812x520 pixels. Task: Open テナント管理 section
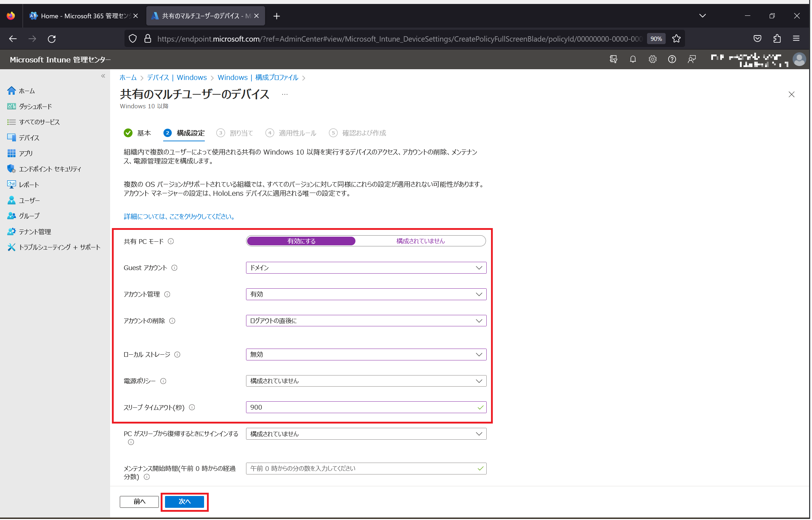coord(29,232)
